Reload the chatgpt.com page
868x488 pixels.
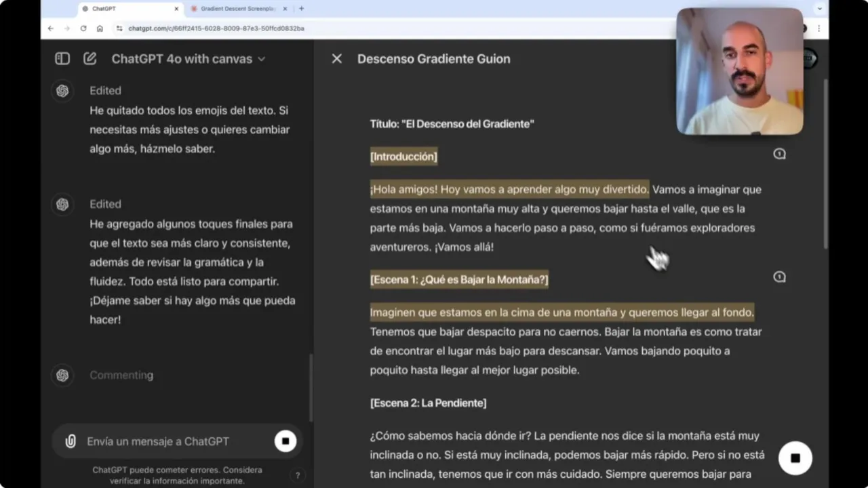(83, 28)
